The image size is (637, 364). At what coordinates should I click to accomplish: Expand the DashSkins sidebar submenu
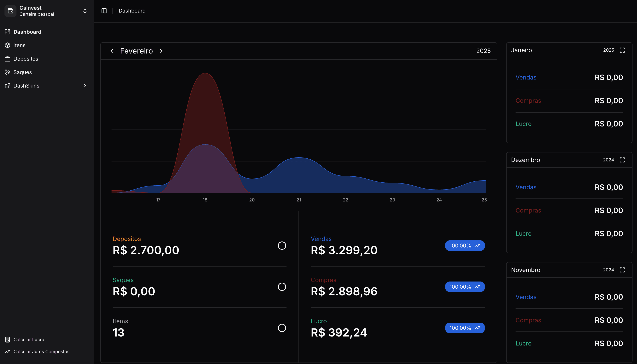coord(85,85)
